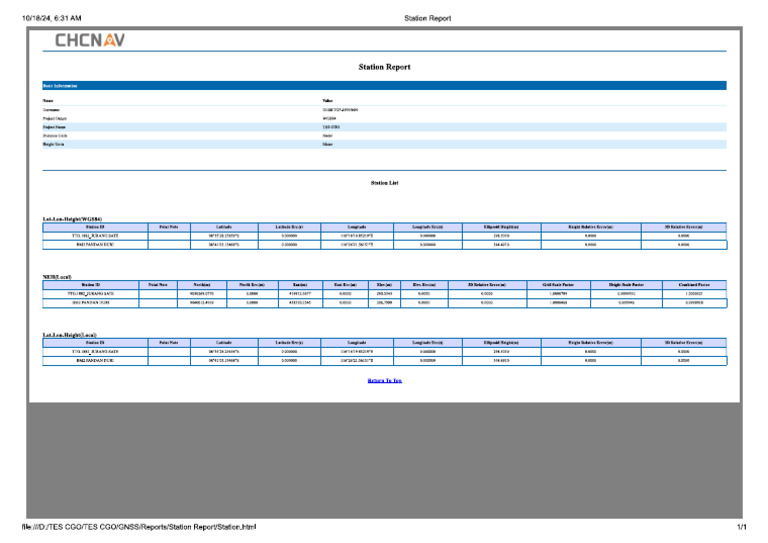Click the East(m) column header

(299, 285)
